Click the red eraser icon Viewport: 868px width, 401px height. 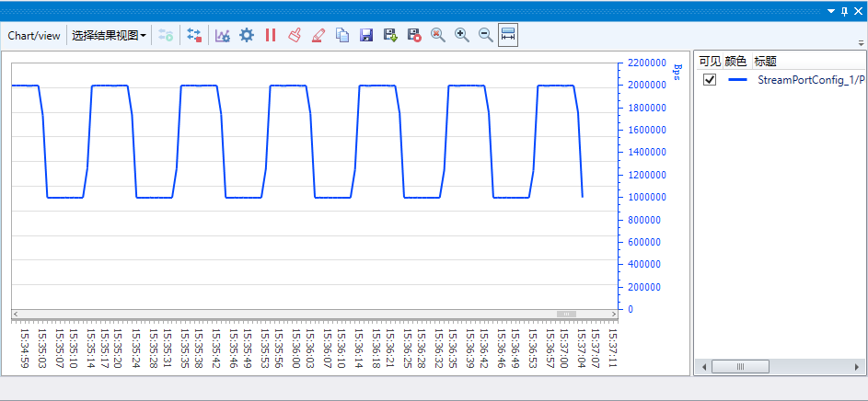pyautogui.click(x=318, y=35)
